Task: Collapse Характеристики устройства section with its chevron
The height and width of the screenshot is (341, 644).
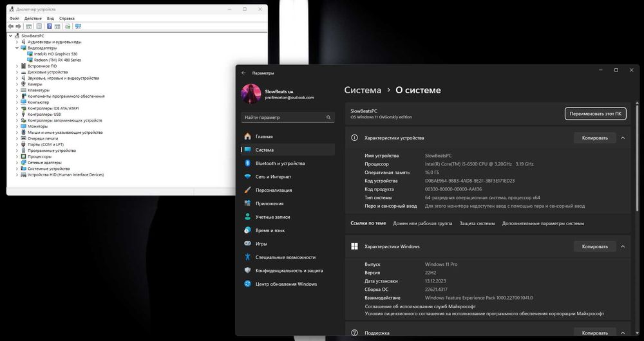Action: pos(623,138)
